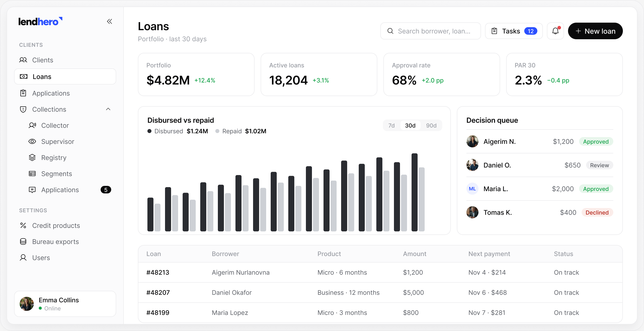
Task: Click the ML avatar for Maria L.
Action: [472, 189]
